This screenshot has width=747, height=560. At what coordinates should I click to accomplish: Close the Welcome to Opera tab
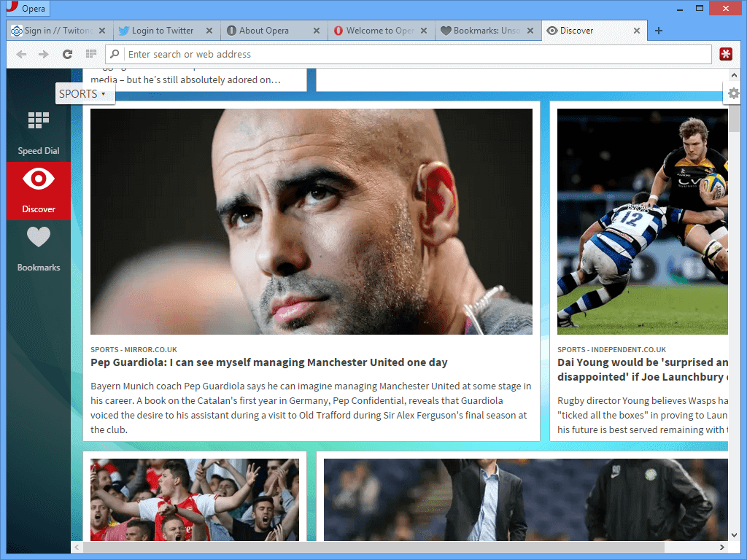(424, 31)
